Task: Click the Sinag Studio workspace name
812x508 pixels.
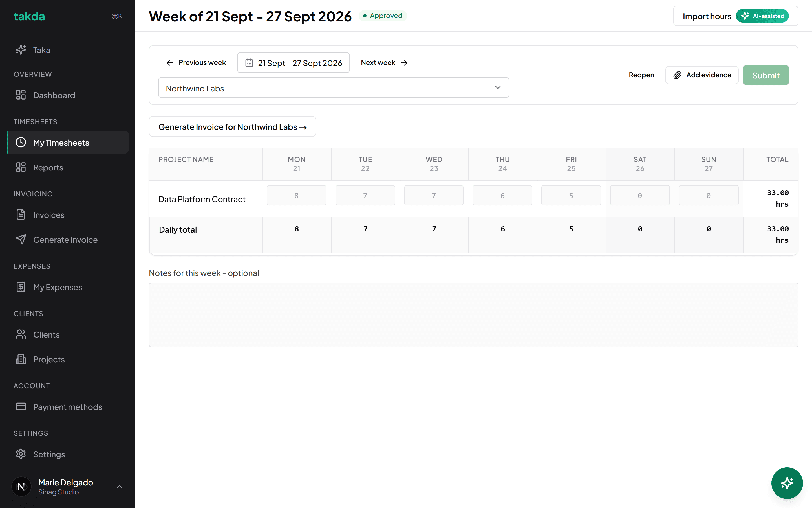Action: [58, 492]
